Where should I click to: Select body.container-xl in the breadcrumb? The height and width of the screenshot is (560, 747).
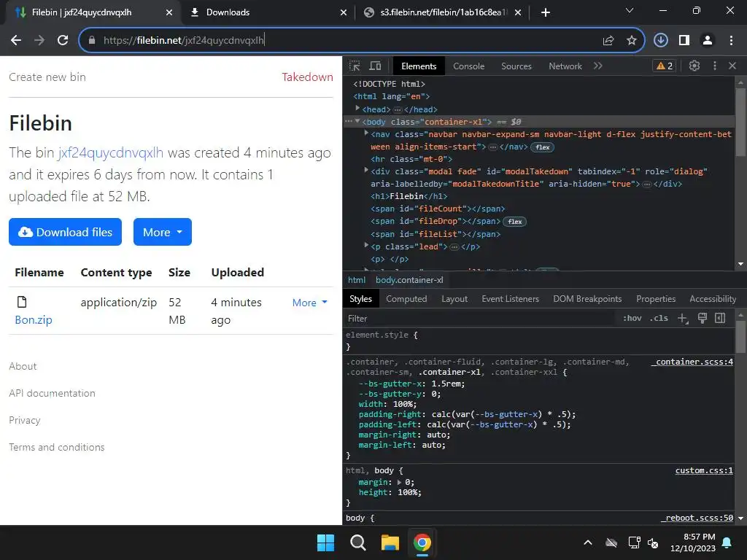(409, 280)
